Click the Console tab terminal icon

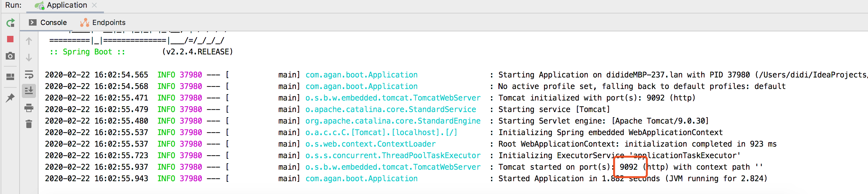point(33,22)
